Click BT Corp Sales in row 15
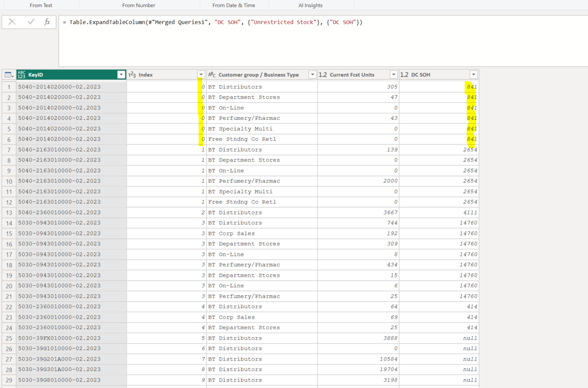This screenshot has width=588, height=388. point(262,233)
